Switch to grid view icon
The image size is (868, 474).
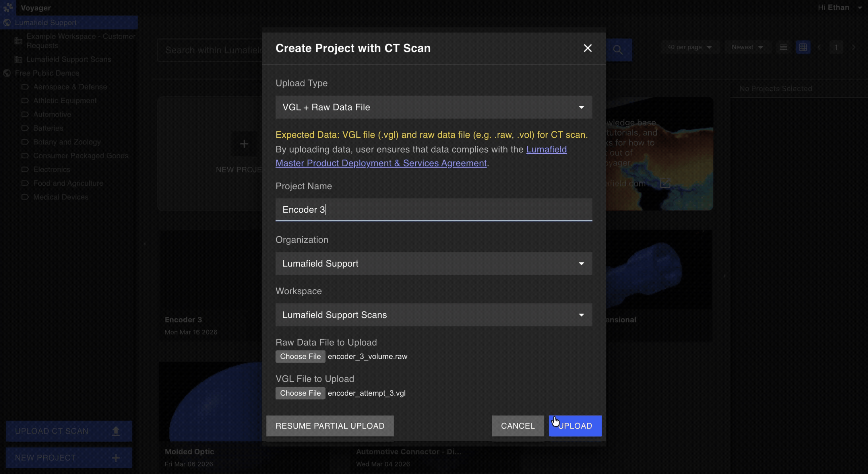coord(803,47)
